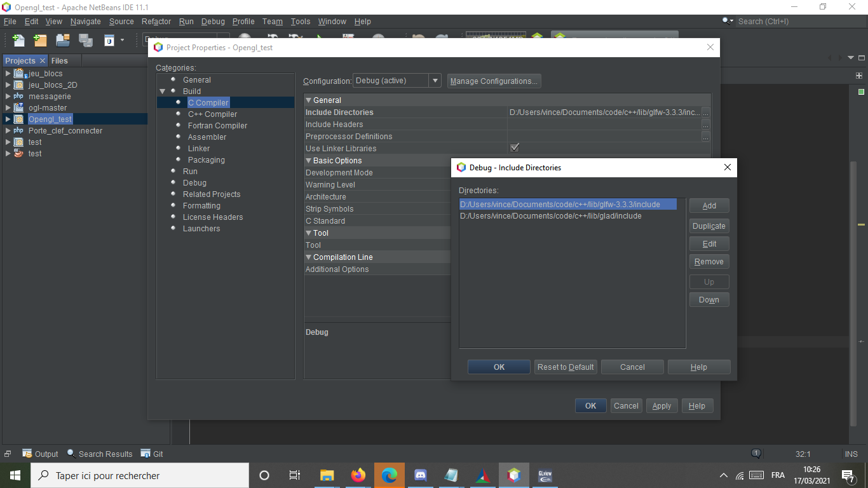
Task: Expand the messagerie project node
Action: coord(8,96)
